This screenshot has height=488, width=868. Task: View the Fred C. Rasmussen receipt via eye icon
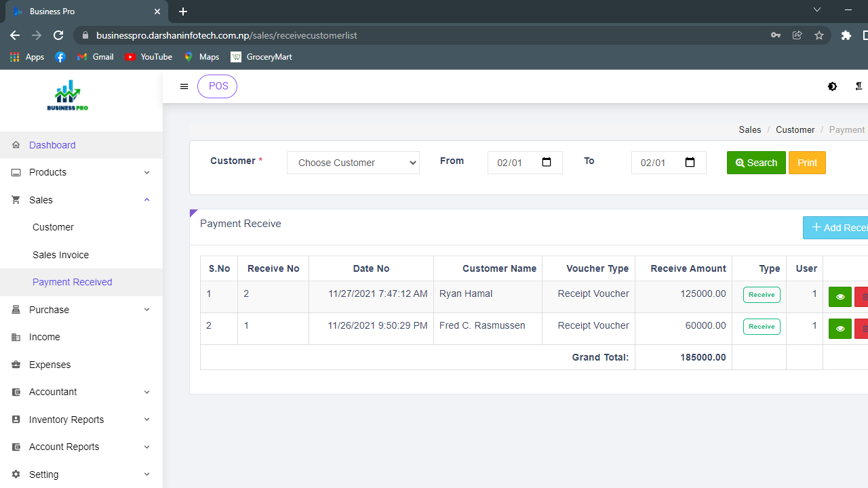click(x=840, y=329)
